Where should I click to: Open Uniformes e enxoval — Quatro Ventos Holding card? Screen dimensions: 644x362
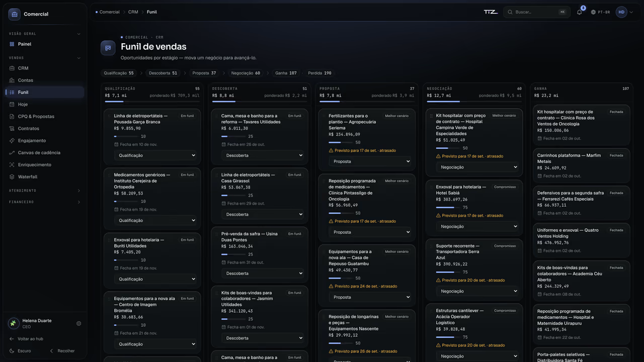coord(581,240)
